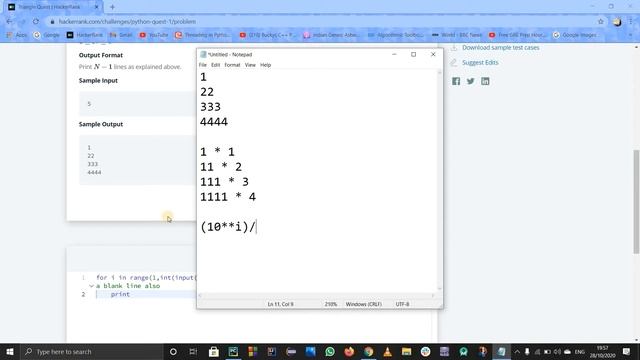Open the File menu in Notepad
The height and width of the screenshot is (360, 640).
click(202, 65)
